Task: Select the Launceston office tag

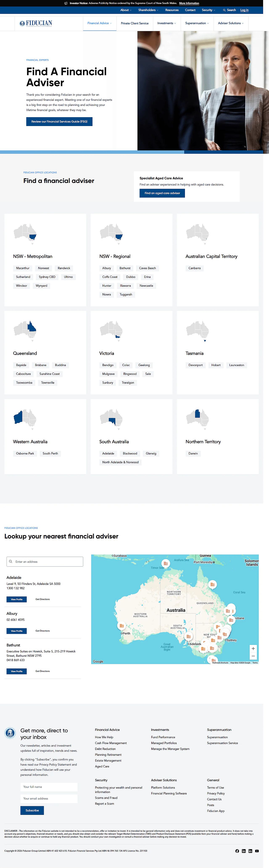Action: [x=237, y=365]
